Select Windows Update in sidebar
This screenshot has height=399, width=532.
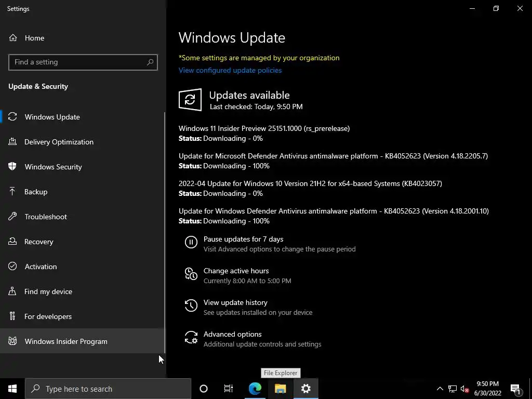point(83,117)
